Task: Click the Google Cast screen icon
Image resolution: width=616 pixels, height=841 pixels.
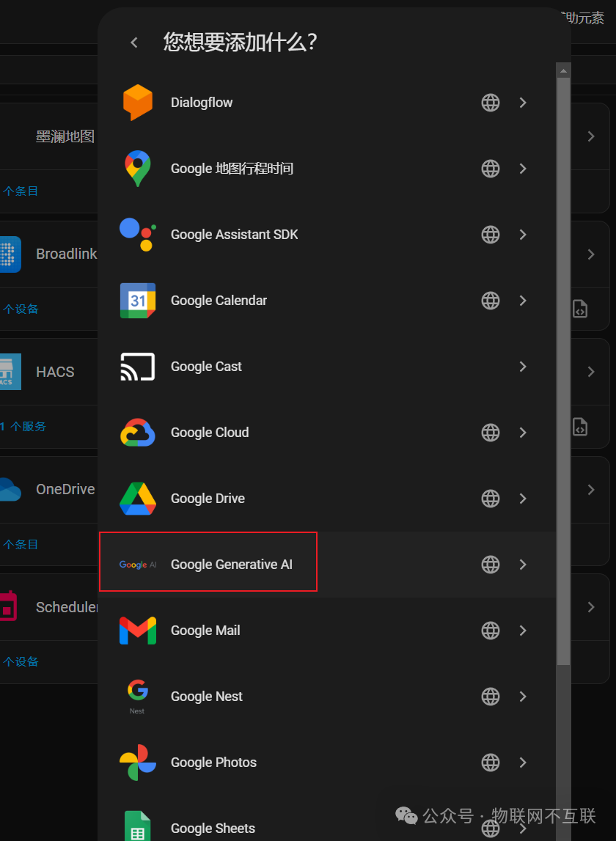Action: tap(138, 367)
